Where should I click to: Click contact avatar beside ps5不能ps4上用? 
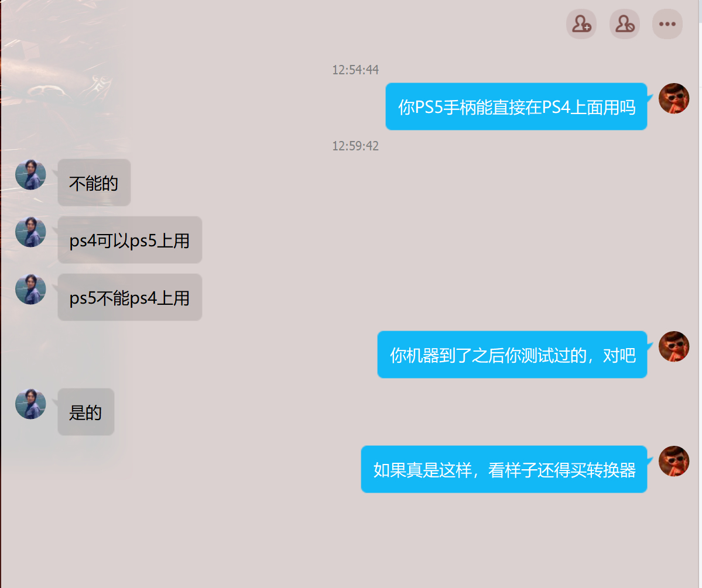30,289
